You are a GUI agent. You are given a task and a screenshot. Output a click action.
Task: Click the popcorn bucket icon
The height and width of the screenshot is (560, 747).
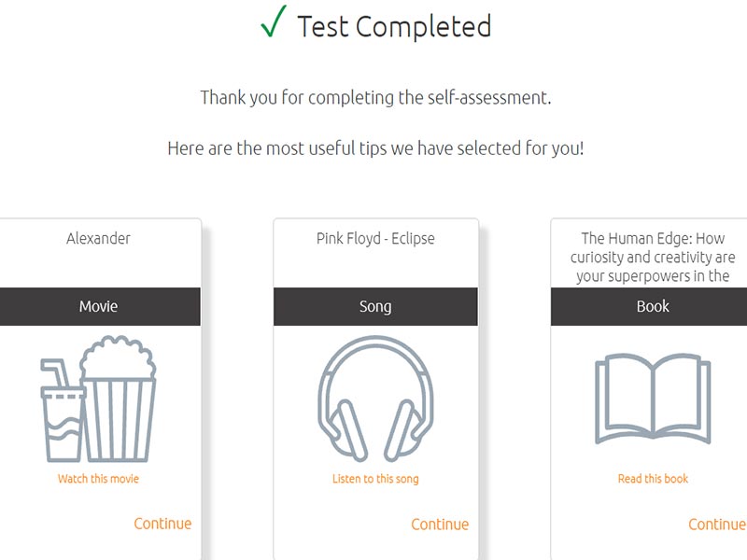(x=119, y=401)
